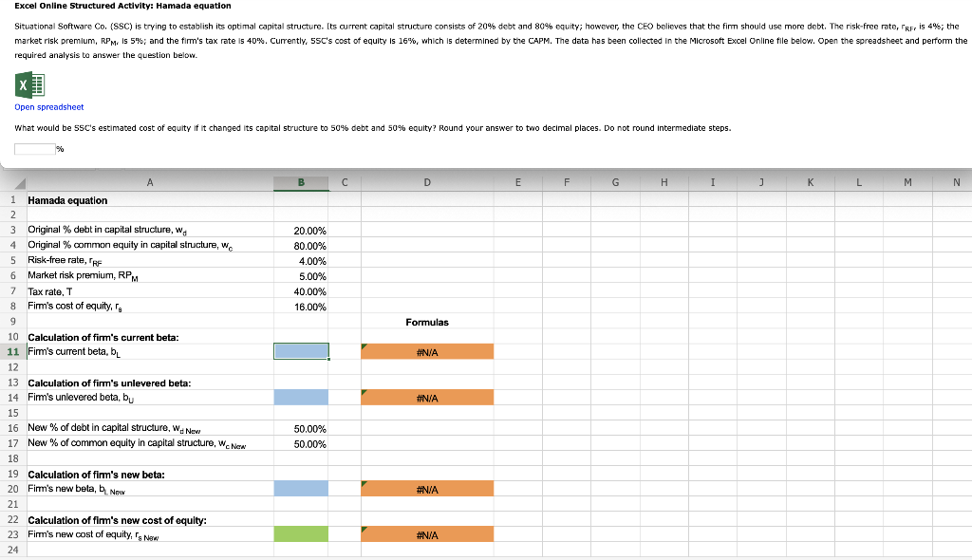Select the green cell for firm's new cost of equity
This screenshot has height=560, width=972.
tap(301, 533)
